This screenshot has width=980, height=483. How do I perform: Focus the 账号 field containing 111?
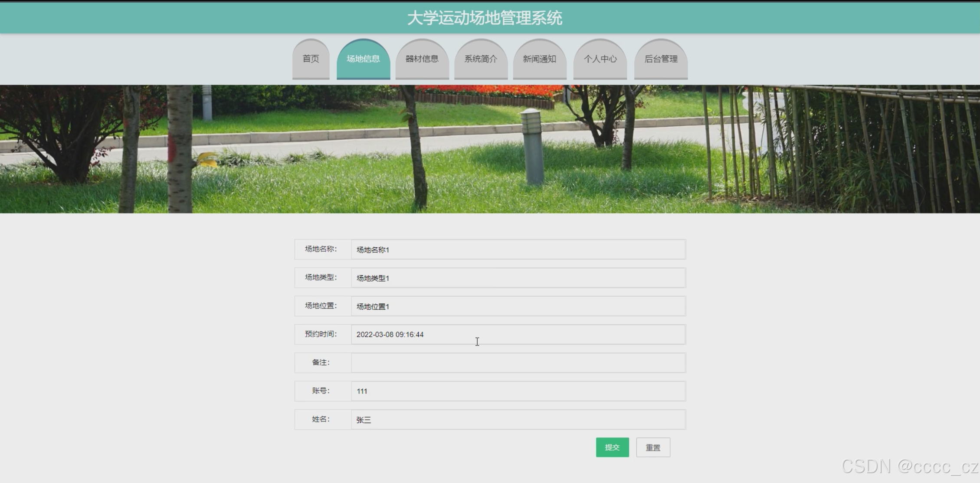click(518, 391)
